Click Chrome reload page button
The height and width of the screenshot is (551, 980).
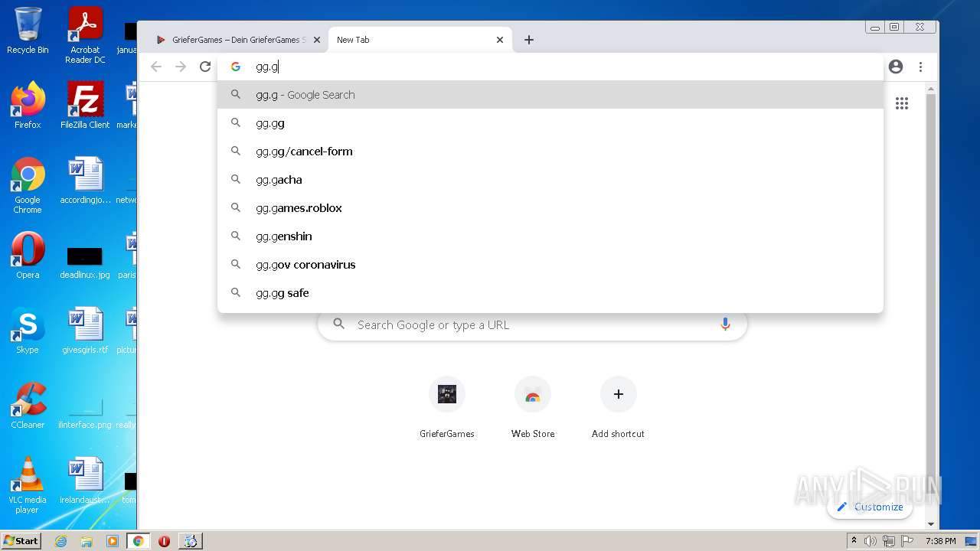pos(205,67)
